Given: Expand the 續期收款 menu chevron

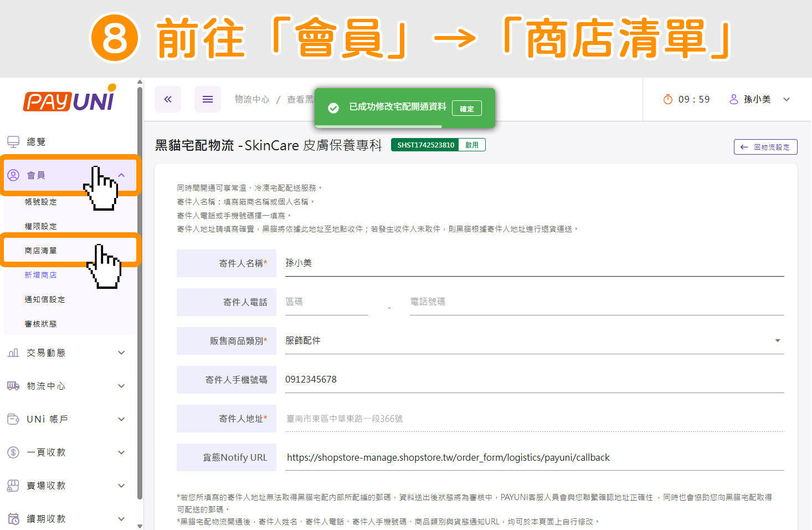Looking at the screenshot, I should pos(121,519).
